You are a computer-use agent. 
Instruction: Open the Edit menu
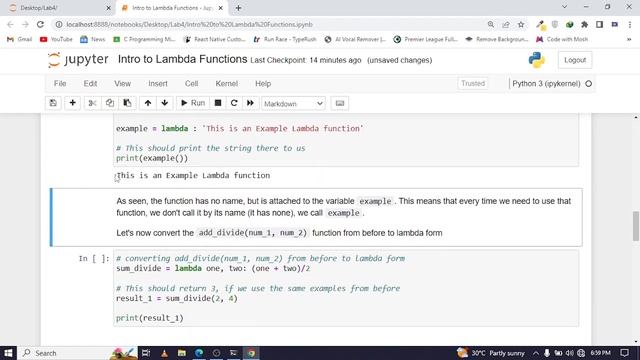pos(90,84)
